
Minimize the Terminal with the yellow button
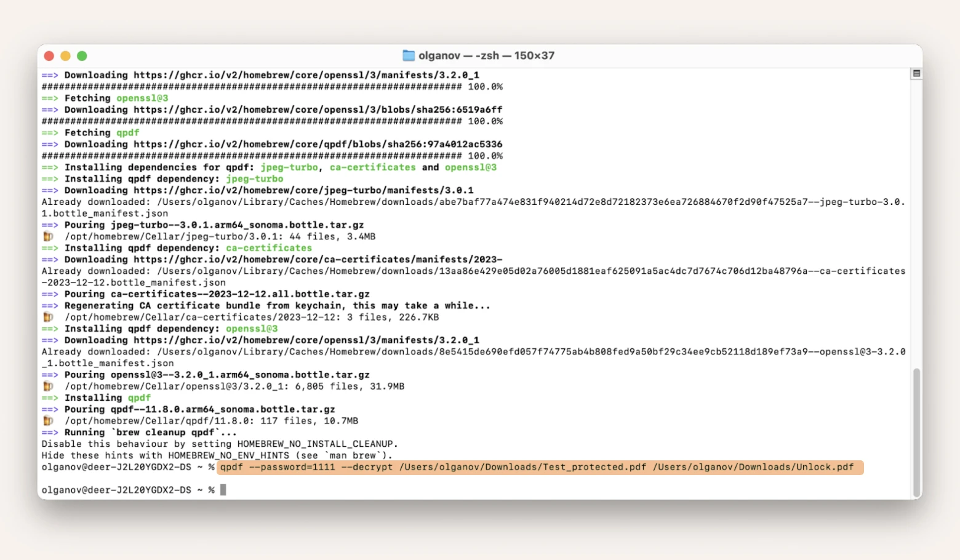pyautogui.click(x=65, y=55)
